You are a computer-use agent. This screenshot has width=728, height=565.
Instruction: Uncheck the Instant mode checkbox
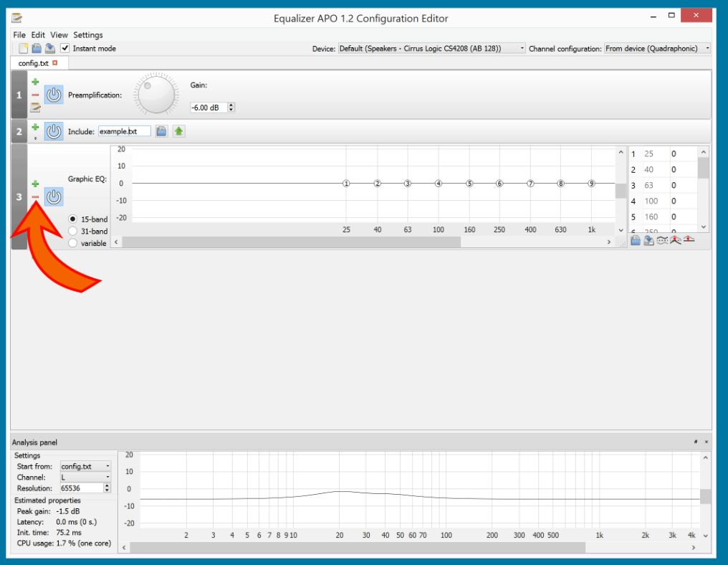pos(65,48)
